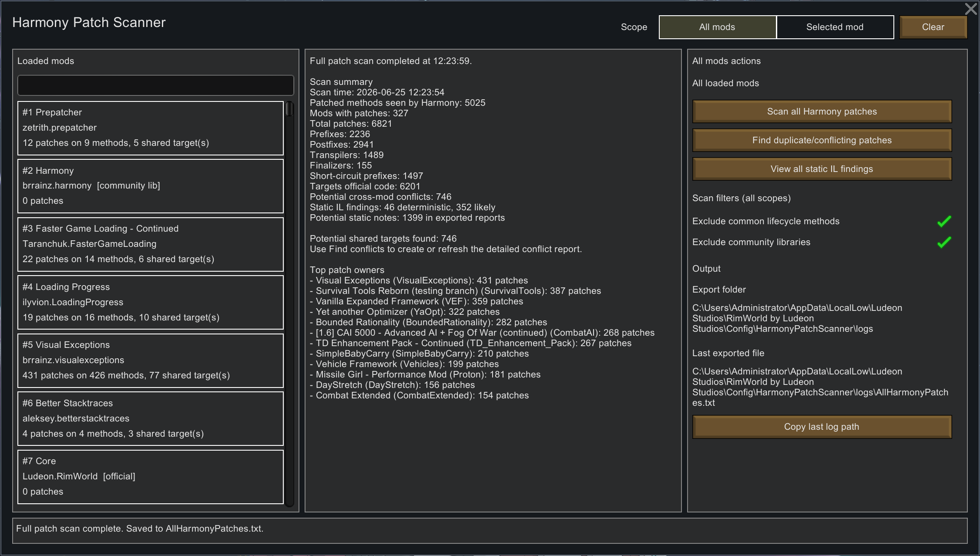
Task: Click 'Mods with patches: 327' line
Action: [359, 113]
